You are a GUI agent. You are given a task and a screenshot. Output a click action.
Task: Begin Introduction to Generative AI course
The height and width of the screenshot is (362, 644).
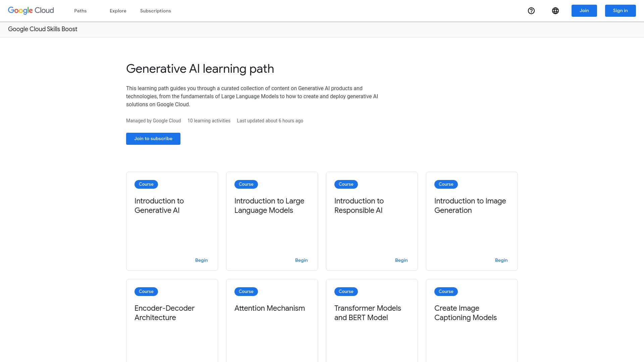pos(202,260)
